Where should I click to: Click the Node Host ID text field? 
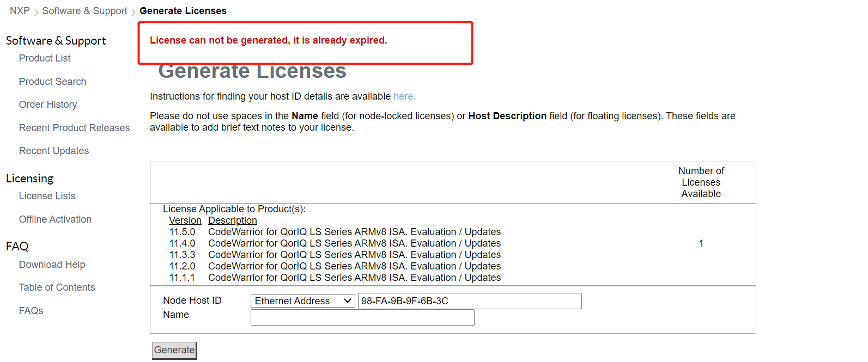(x=469, y=301)
